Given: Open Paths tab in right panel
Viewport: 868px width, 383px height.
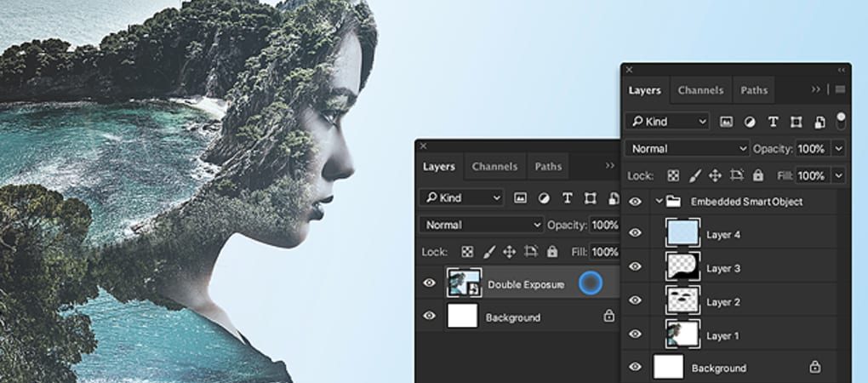Looking at the screenshot, I should (x=754, y=90).
